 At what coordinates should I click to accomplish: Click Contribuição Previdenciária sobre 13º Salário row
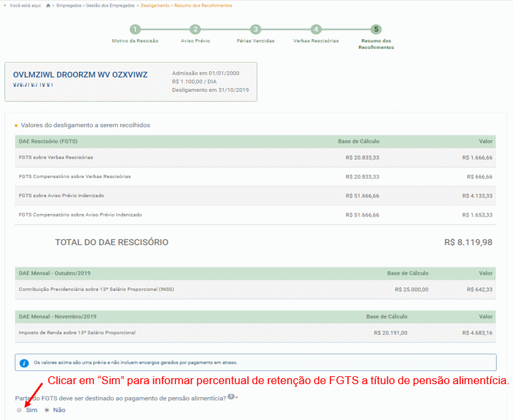click(255, 290)
